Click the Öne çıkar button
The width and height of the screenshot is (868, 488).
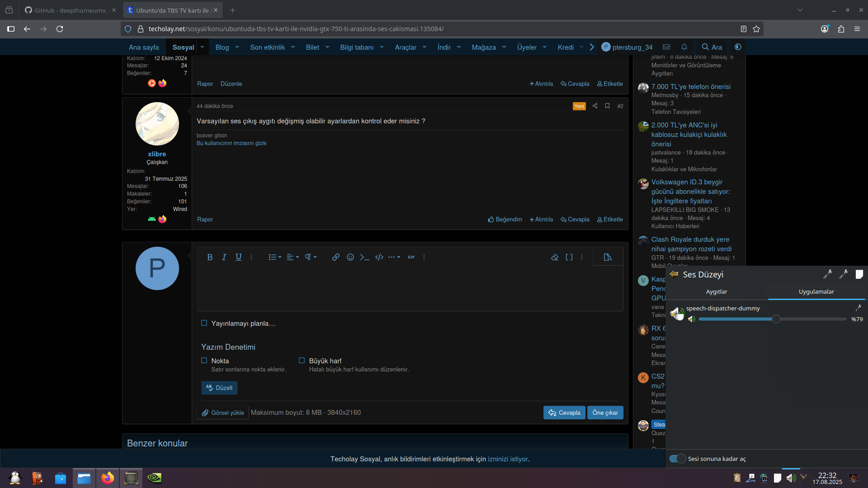pos(605,413)
